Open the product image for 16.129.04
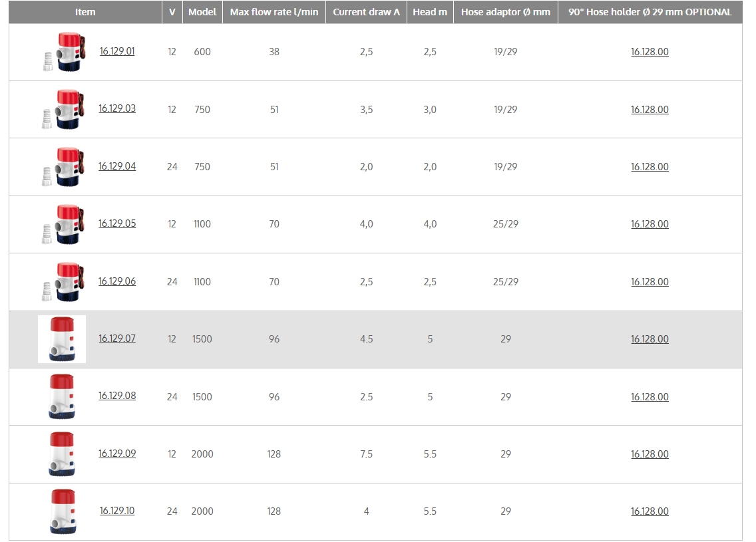 coord(61,167)
